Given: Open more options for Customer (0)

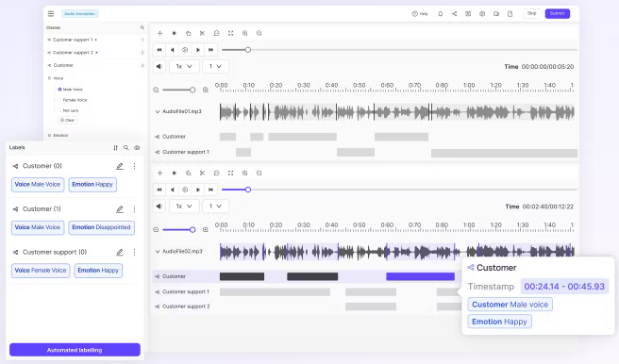Looking at the screenshot, I should pyautogui.click(x=134, y=166).
